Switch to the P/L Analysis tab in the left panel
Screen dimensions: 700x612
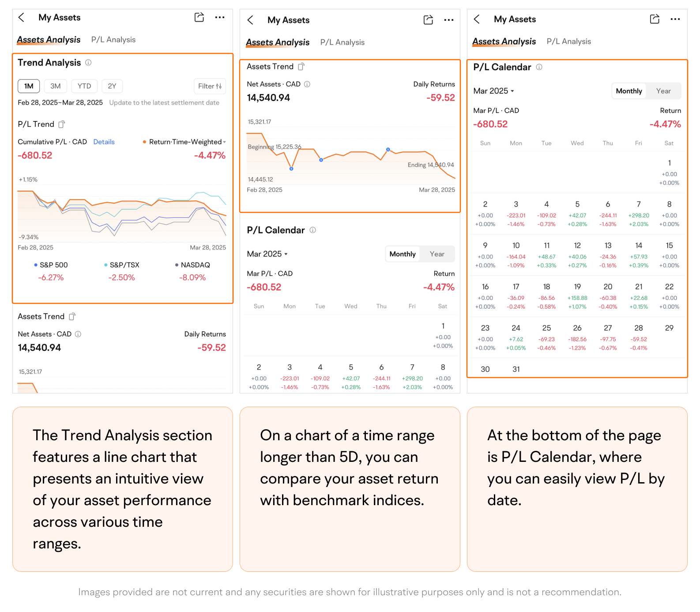(x=113, y=40)
